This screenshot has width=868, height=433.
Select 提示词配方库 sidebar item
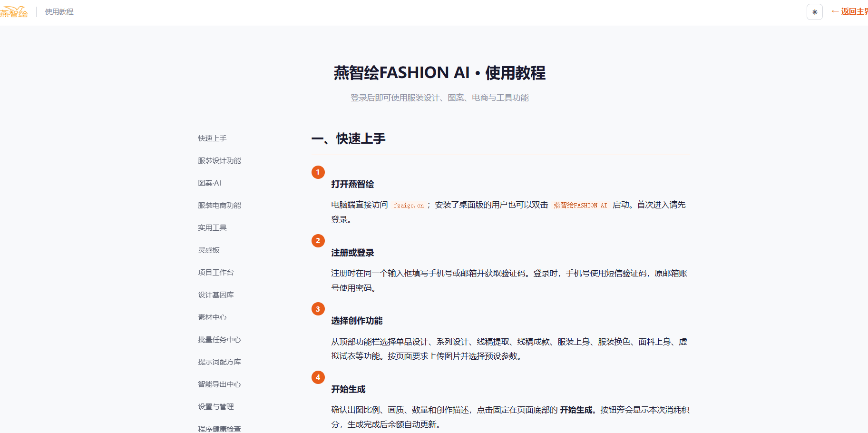tap(219, 362)
